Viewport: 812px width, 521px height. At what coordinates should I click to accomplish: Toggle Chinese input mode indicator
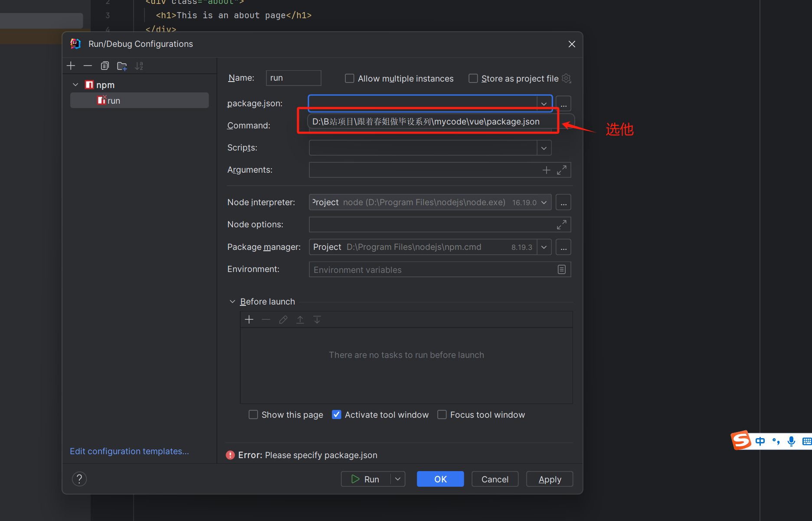pyautogui.click(x=760, y=442)
